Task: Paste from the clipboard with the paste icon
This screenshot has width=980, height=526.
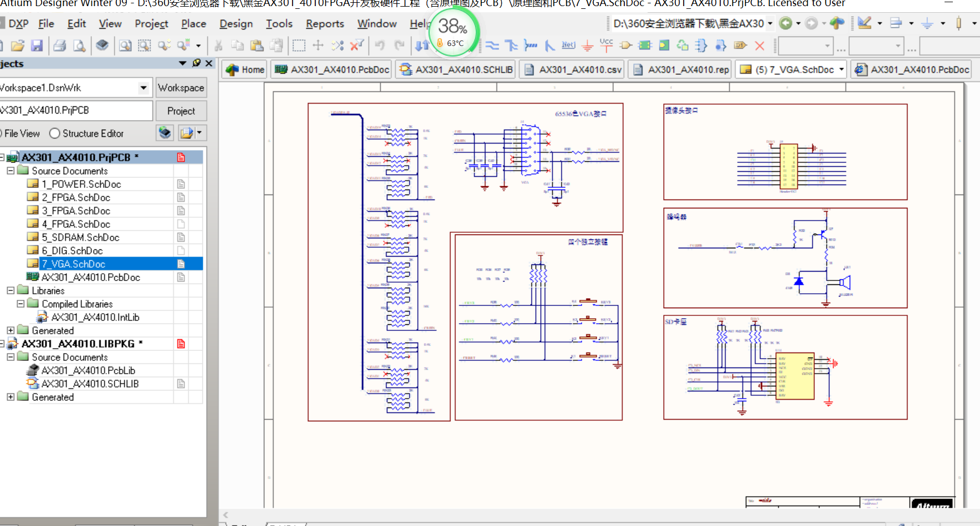Action: pos(256,45)
